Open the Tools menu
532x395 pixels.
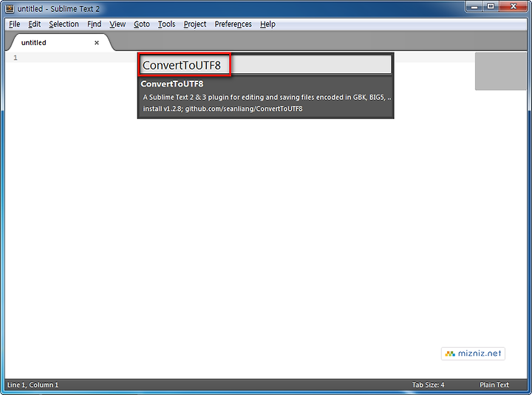tap(166, 24)
